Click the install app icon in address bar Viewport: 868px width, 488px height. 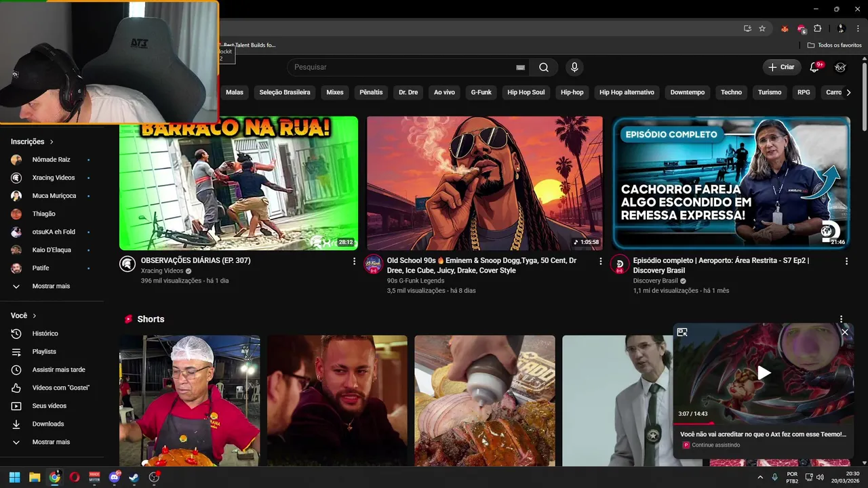click(747, 28)
